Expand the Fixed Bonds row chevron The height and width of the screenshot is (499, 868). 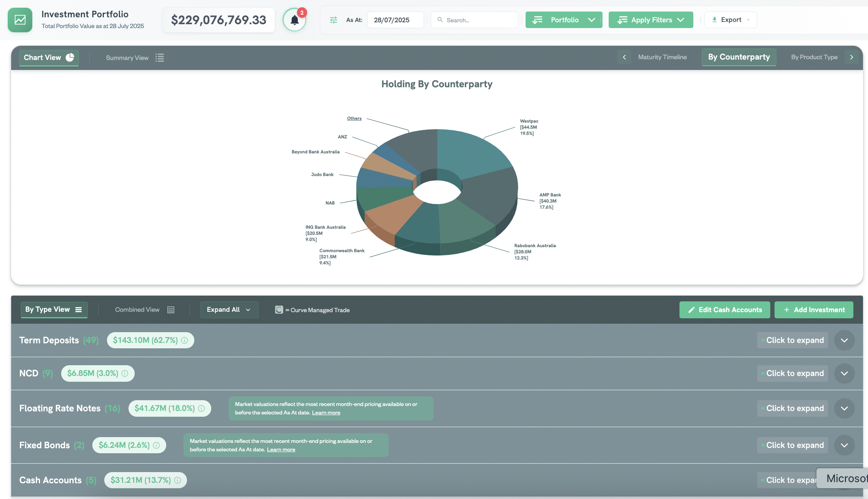point(845,445)
